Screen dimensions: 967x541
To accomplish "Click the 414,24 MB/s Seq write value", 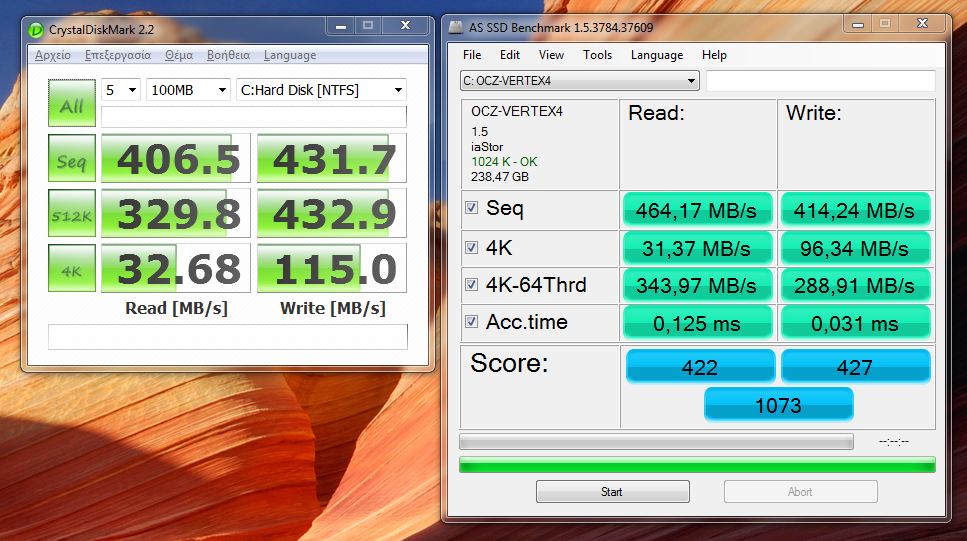I will [x=855, y=210].
